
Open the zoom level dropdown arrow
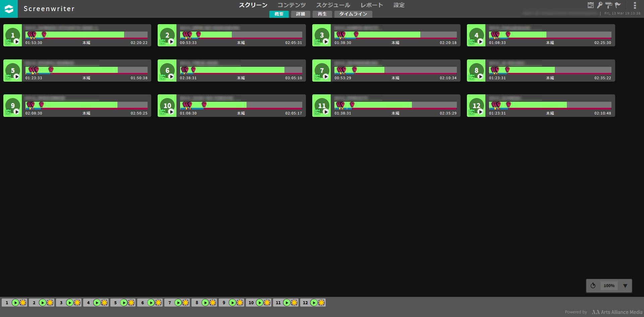tap(625, 286)
